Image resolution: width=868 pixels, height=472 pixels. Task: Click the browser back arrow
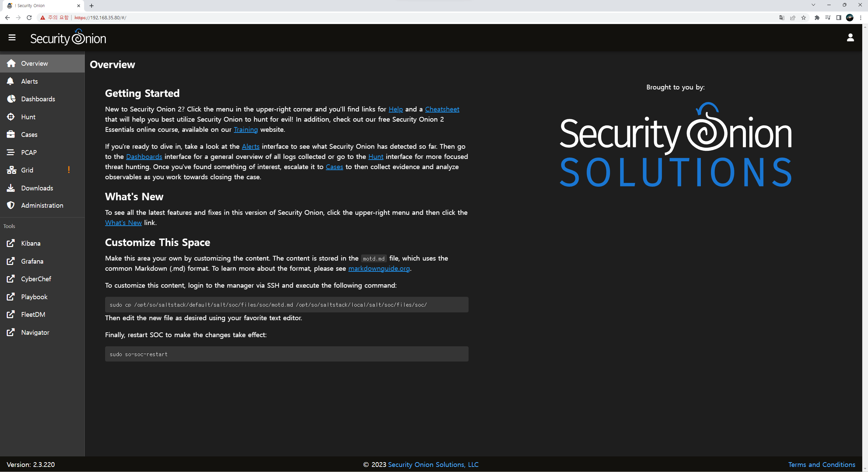[7, 18]
